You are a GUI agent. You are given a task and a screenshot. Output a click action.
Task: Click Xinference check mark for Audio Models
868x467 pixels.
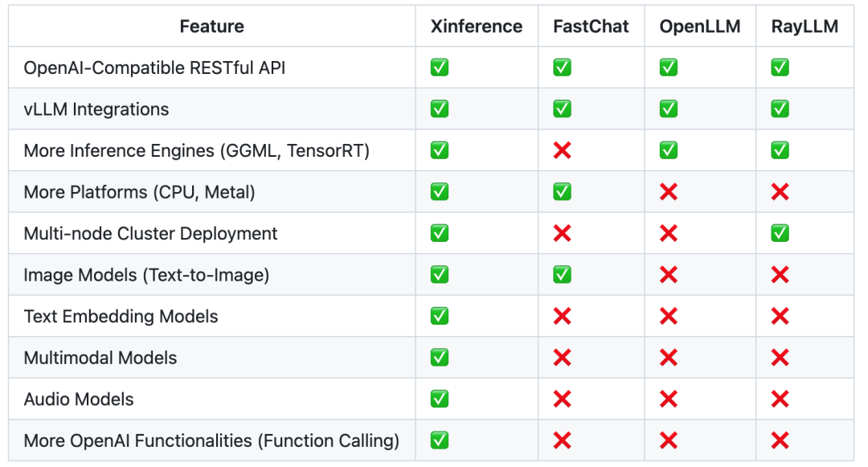(440, 399)
